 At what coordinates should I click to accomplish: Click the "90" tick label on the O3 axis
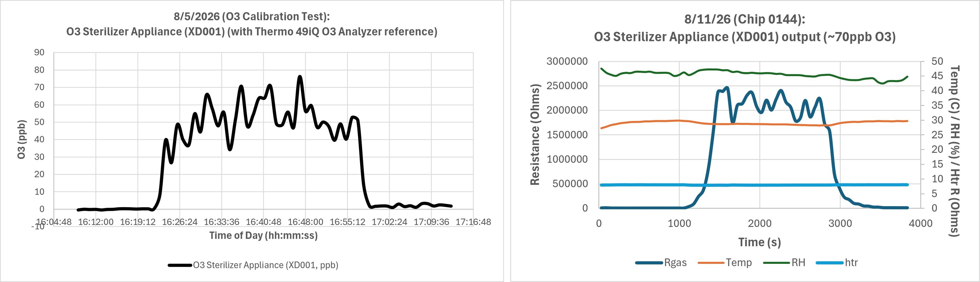pyautogui.click(x=39, y=52)
